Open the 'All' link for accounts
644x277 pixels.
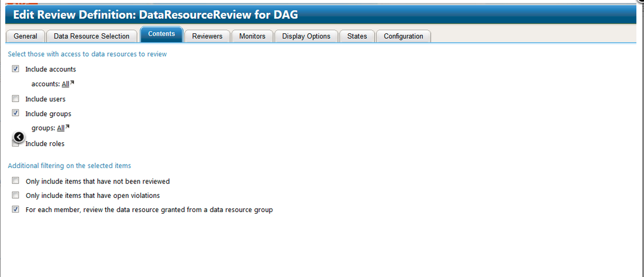pos(65,84)
